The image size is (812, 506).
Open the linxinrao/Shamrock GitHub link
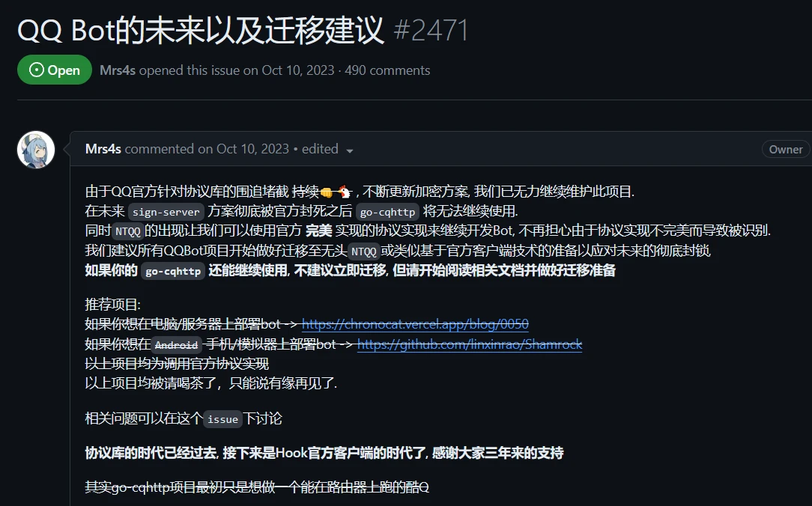coord(470,344)
